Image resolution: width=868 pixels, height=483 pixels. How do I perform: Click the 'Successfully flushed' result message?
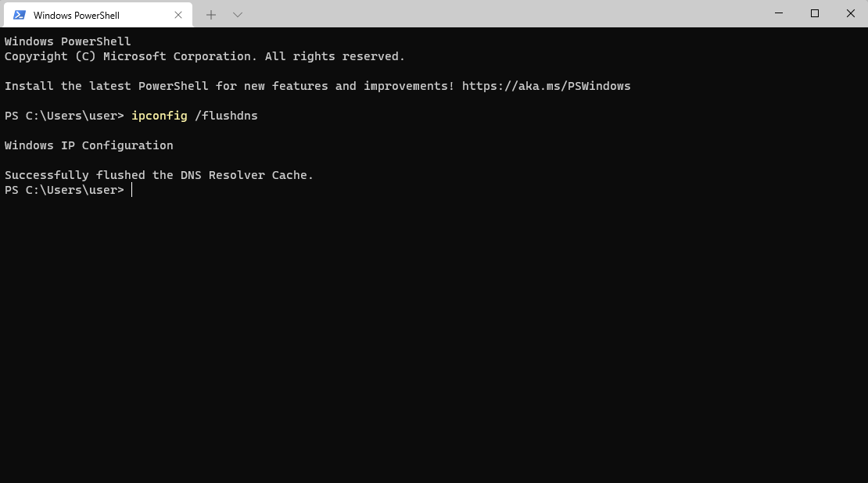coord(159,174)
